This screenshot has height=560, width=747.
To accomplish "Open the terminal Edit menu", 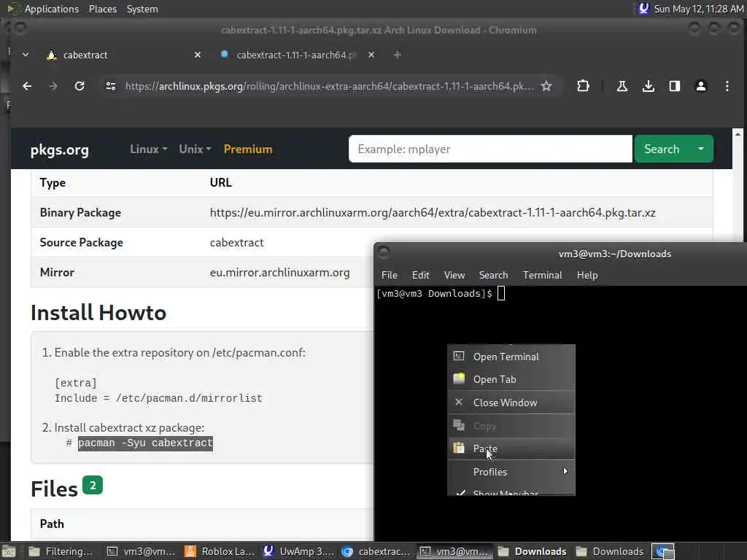I will pyautogui.click(x=420, y=275).
